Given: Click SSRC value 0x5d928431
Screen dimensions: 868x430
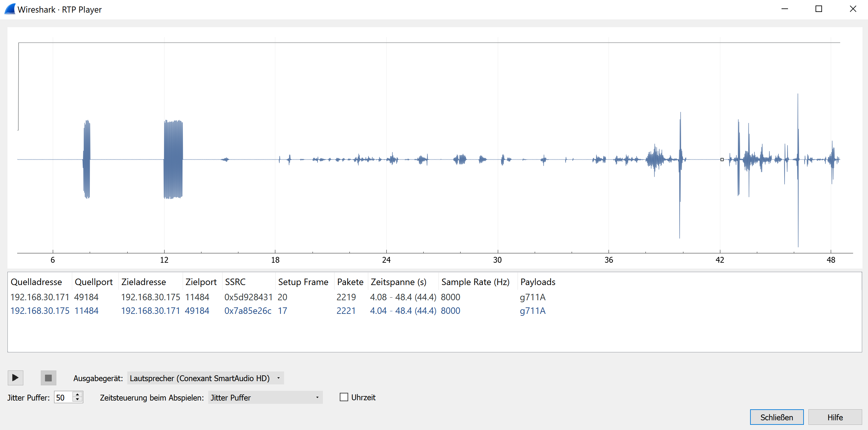Looking at the screenshot, I should pyautogui.click(x=248, y=297).
